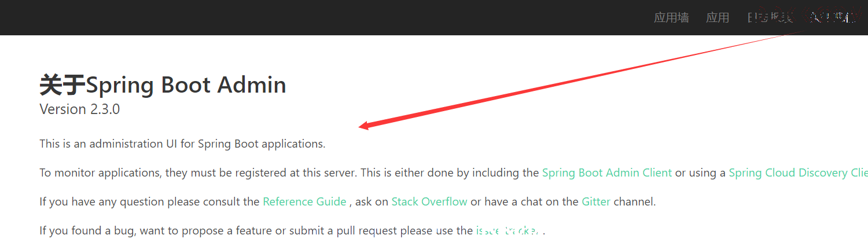Open the 日志报表 navigation item

click(770, 17)
